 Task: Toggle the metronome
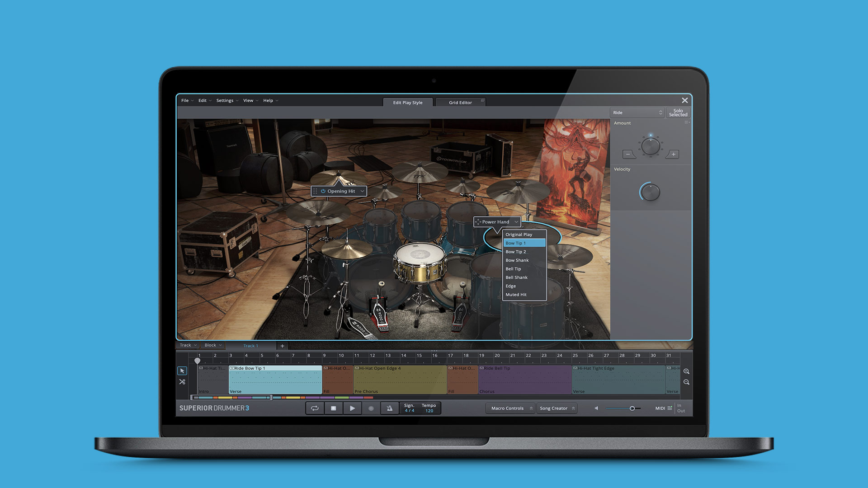click(389, 408)
